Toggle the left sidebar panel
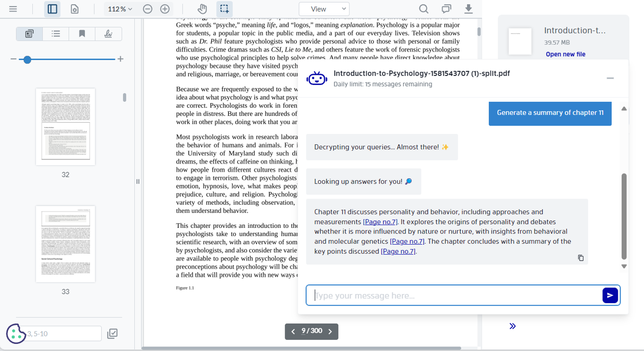Screen dimensions: 644x351 tap(52, 9)
